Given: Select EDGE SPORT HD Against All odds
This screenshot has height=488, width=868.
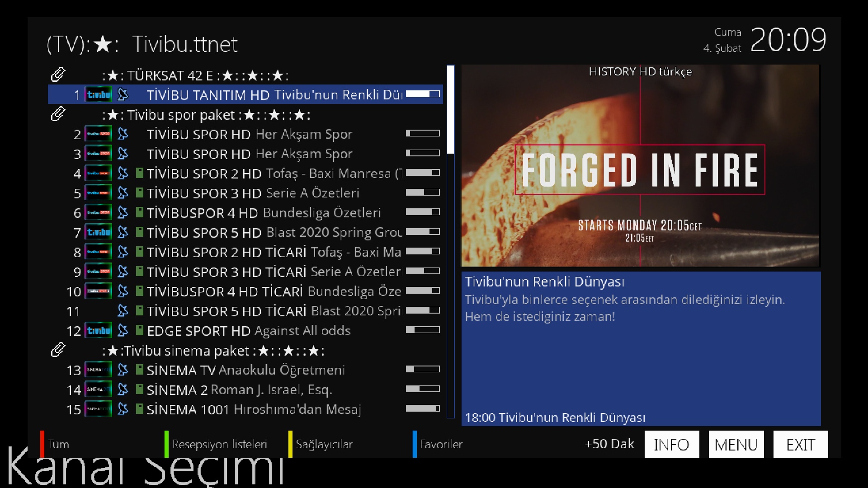Looking at the screenshot, I should pyautogui.click(x=245, y=330).
